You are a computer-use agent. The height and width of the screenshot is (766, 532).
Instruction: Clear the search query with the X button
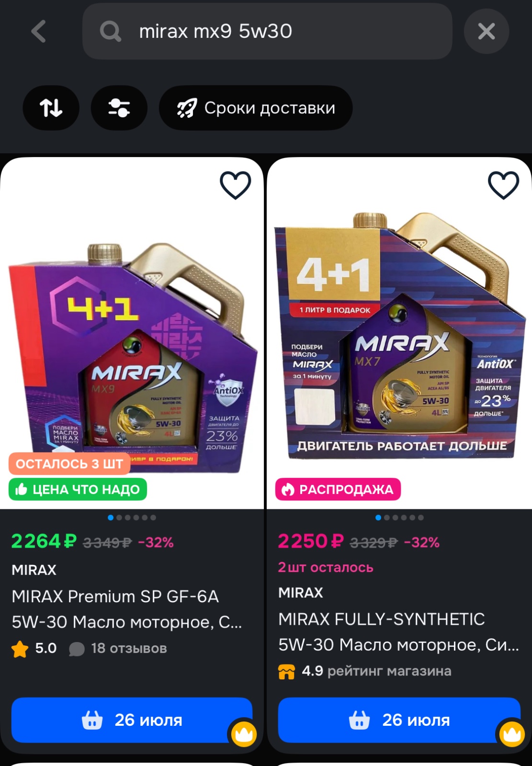[486, 32]
